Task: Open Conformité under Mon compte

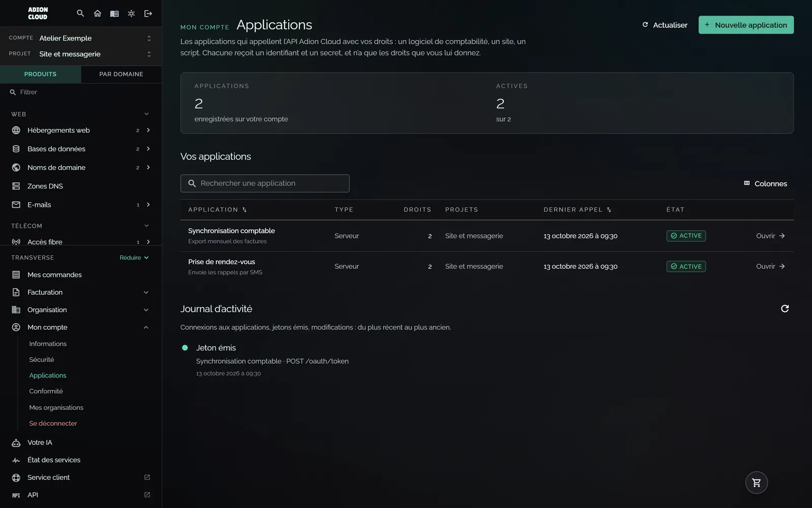Action: [46, 391]
